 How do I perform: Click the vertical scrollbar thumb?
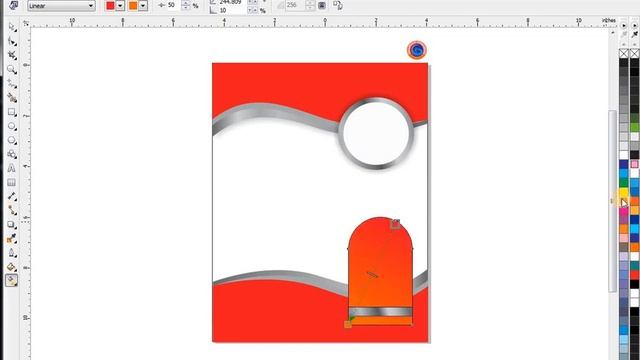click(613, 201)
